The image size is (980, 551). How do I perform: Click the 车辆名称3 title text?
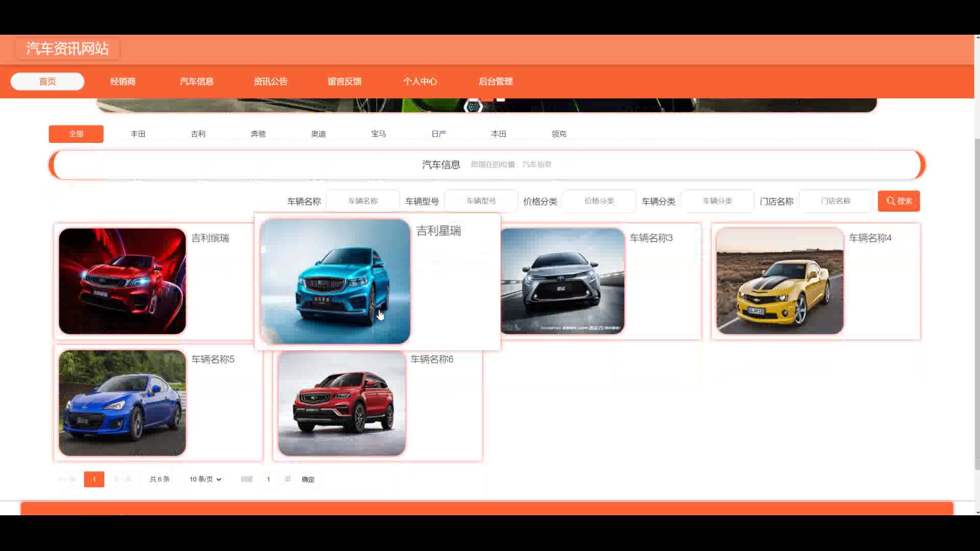click(651, 238)
